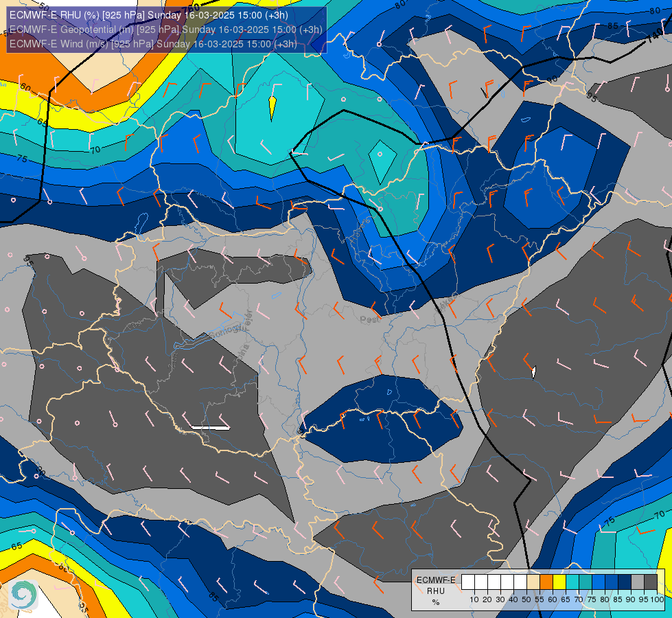Pick the medium blue 80-85% legend swatch

click(612, 582)
